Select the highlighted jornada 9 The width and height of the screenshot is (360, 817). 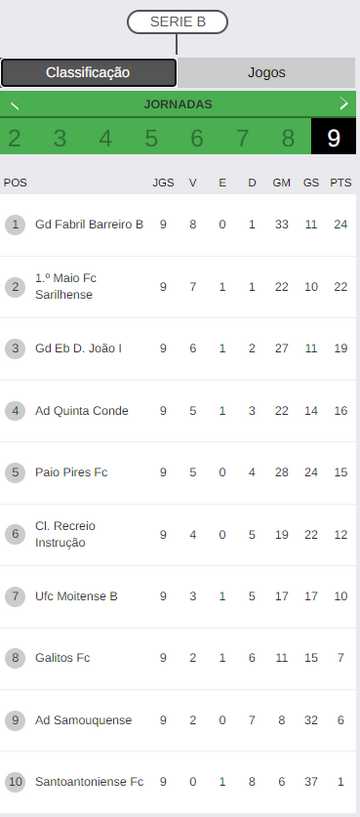coord(333,139)
